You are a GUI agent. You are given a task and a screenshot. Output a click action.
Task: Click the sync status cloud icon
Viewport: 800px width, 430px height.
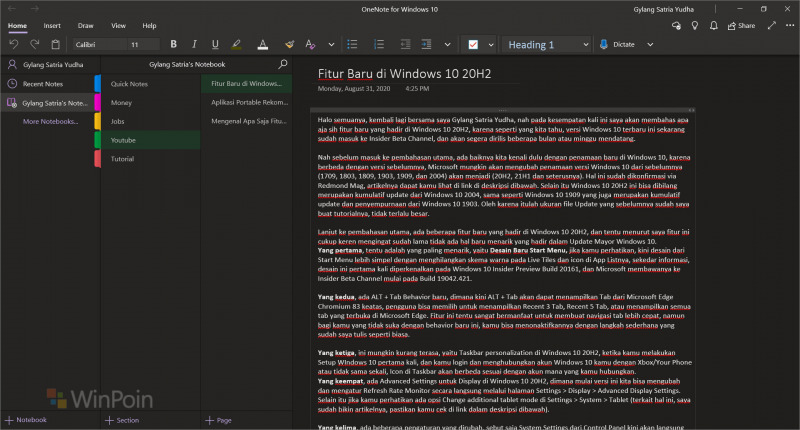676,26
